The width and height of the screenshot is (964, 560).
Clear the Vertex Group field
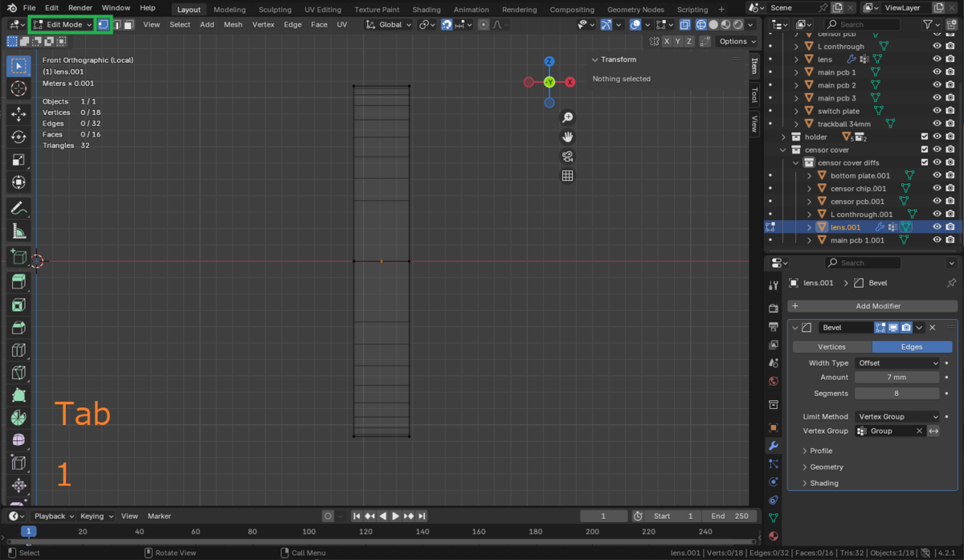pyautogui.click(x=919, y=431)
